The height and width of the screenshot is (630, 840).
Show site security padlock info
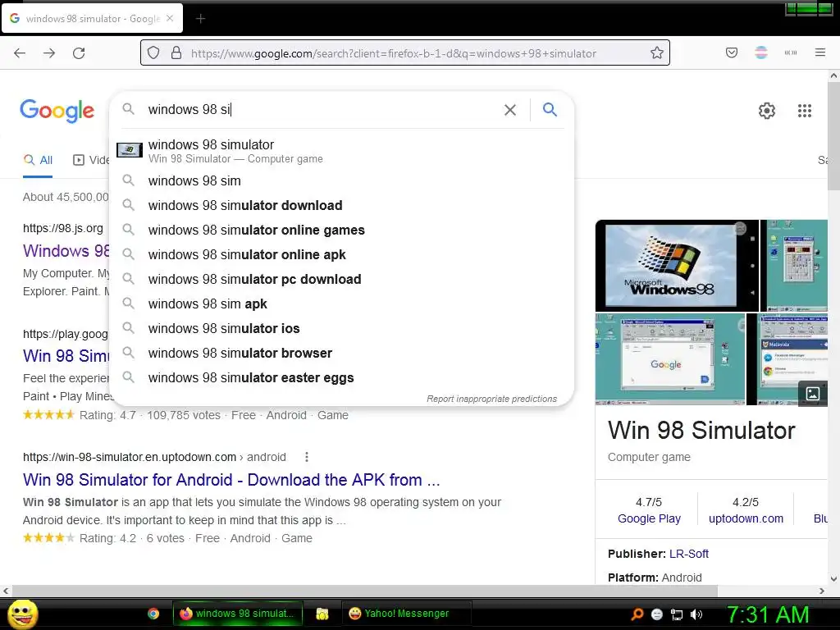[x=176, y=53]
